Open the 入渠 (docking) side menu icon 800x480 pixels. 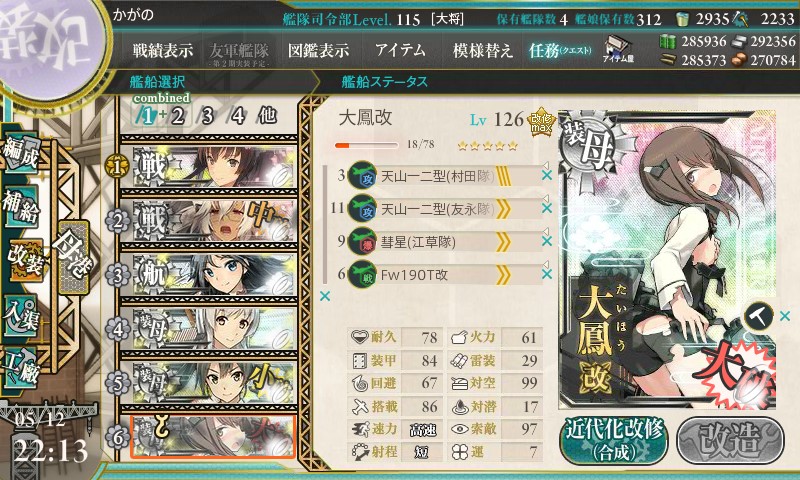(21, 316)
